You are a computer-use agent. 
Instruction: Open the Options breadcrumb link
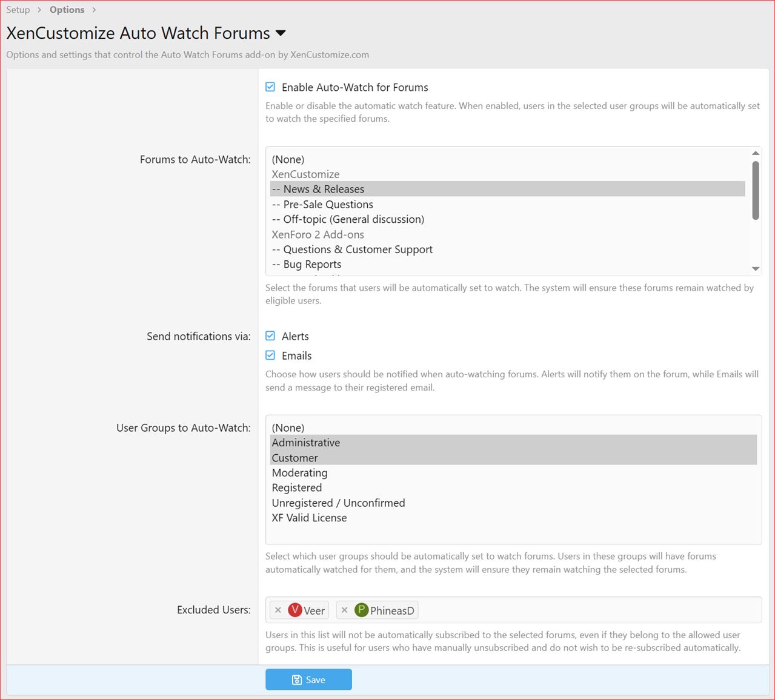[x=67, y=10]
